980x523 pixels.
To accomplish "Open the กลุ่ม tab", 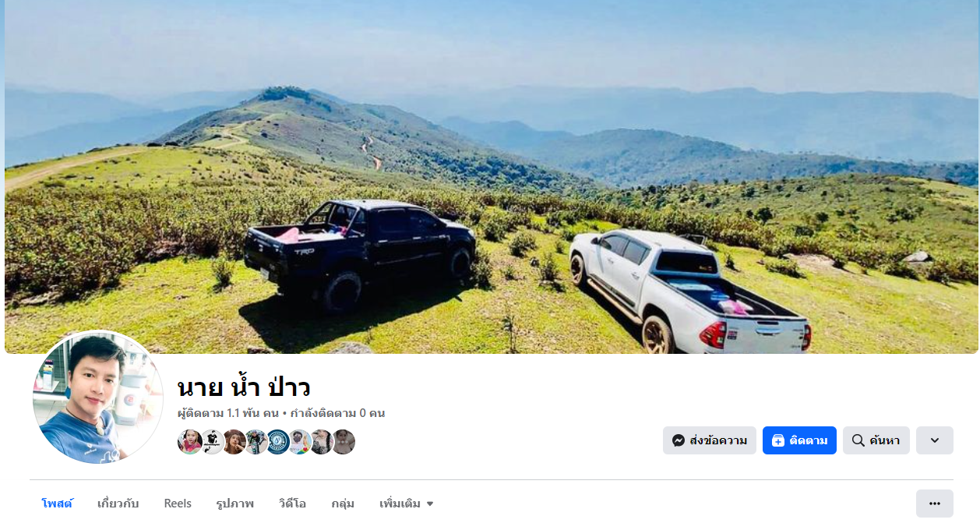I will (343, 504).
